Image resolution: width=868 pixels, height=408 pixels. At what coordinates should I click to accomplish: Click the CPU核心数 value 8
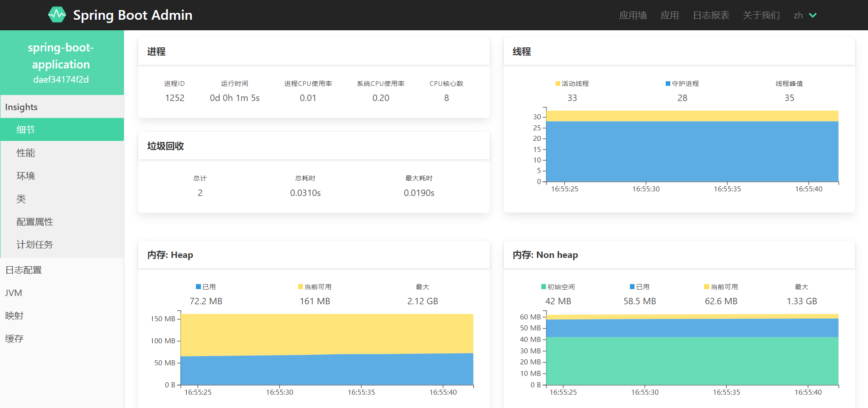(x=446, y=98)
